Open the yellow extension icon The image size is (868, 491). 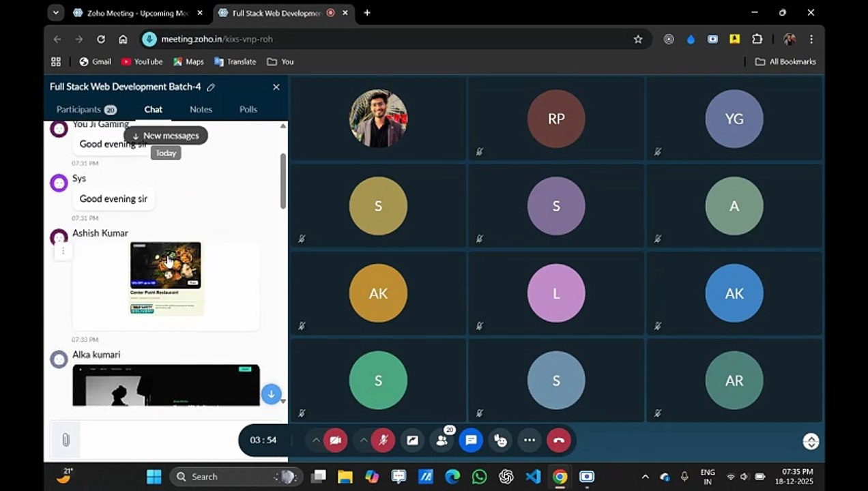click(x=735, y=40)
